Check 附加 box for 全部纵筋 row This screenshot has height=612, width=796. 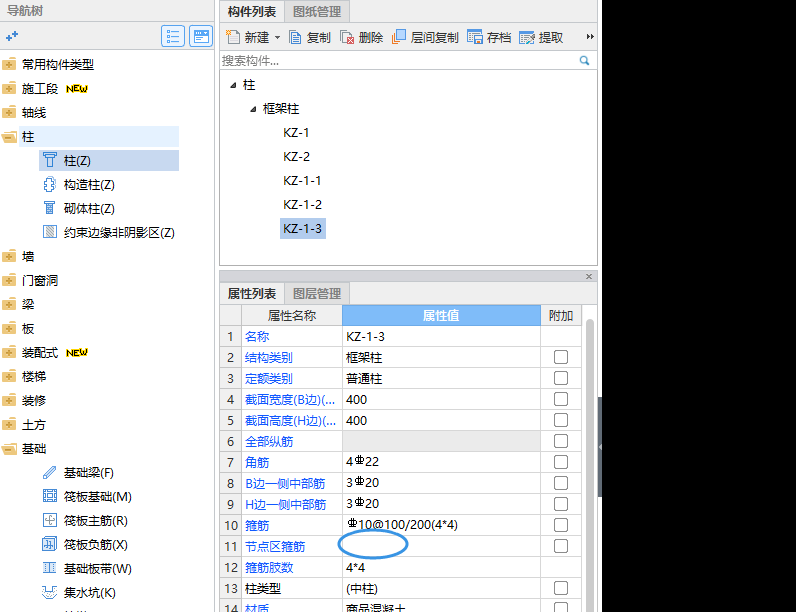pos(561,441)
